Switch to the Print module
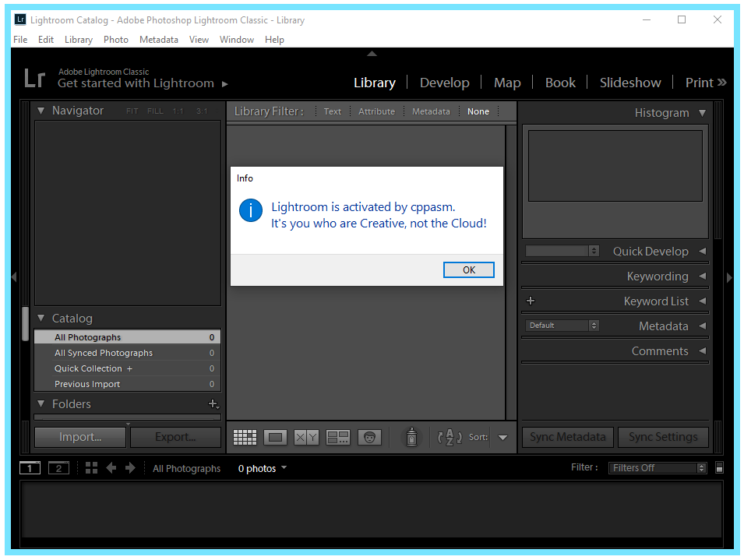The height and width of the screenshot is (560, 744). coord(700,83)
